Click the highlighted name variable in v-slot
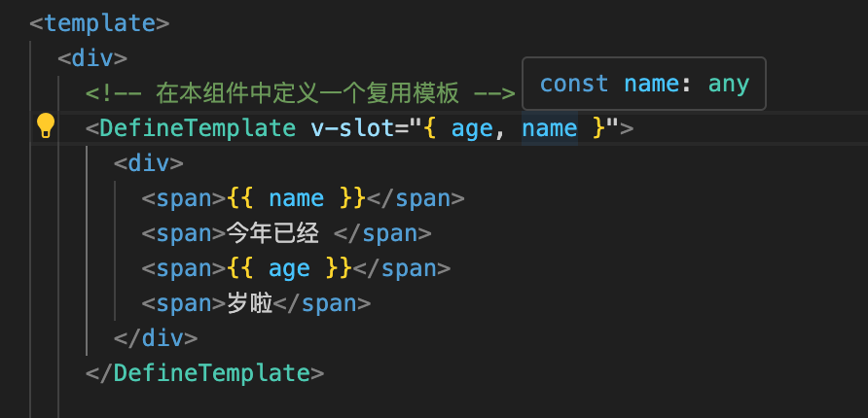This screenshot has height=418, width=868. pyautogui.click(x=550, y=128)
